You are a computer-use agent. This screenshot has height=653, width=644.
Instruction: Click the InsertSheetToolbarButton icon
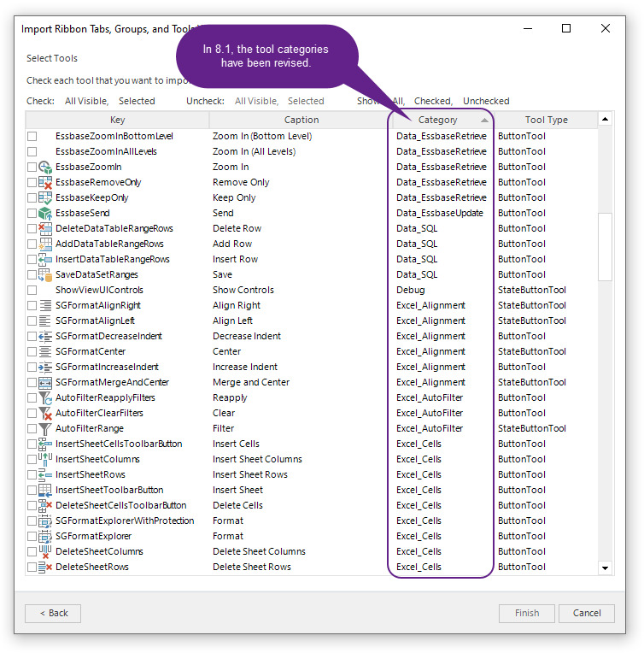point(45,491)
